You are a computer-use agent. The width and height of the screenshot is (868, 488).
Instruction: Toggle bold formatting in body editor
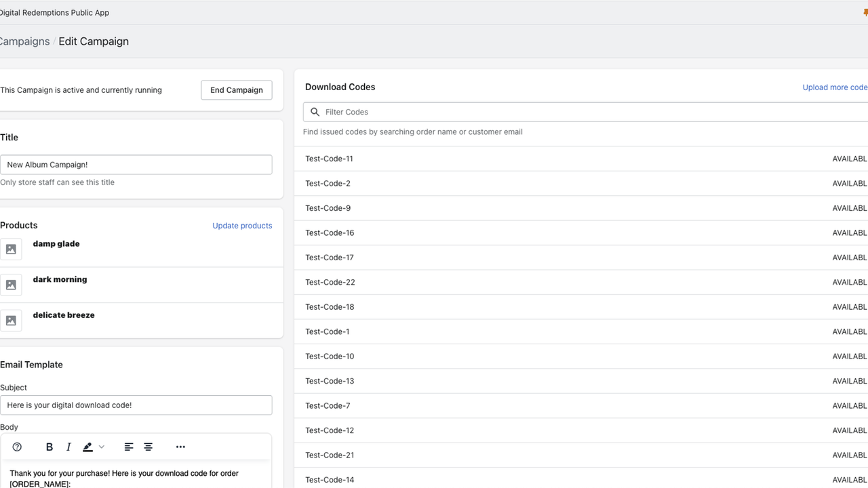point(49,447)
